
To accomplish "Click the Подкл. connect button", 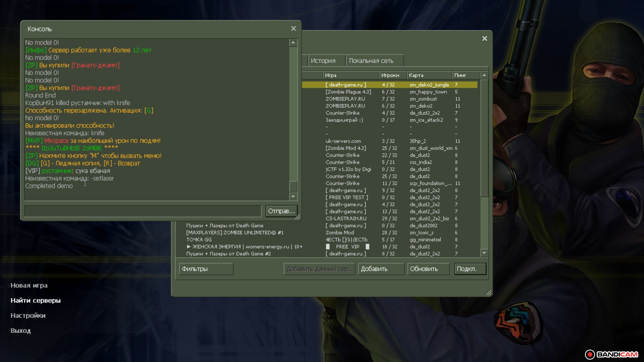I will point(470,269).
